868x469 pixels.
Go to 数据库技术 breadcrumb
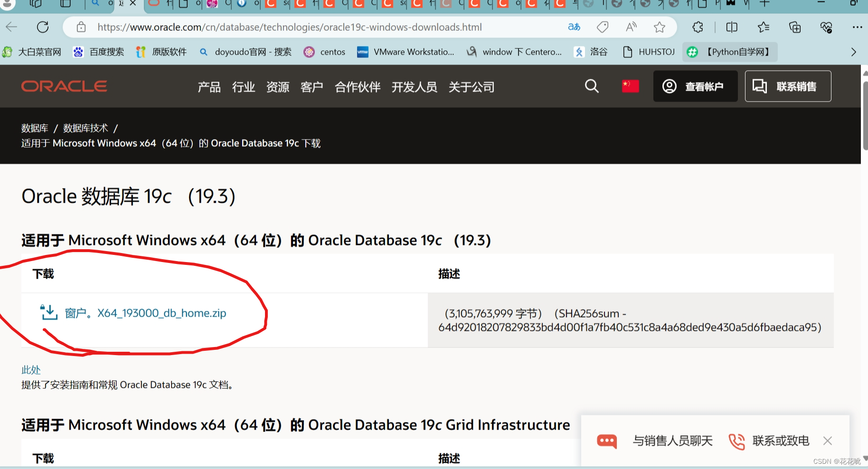[85, 128]
